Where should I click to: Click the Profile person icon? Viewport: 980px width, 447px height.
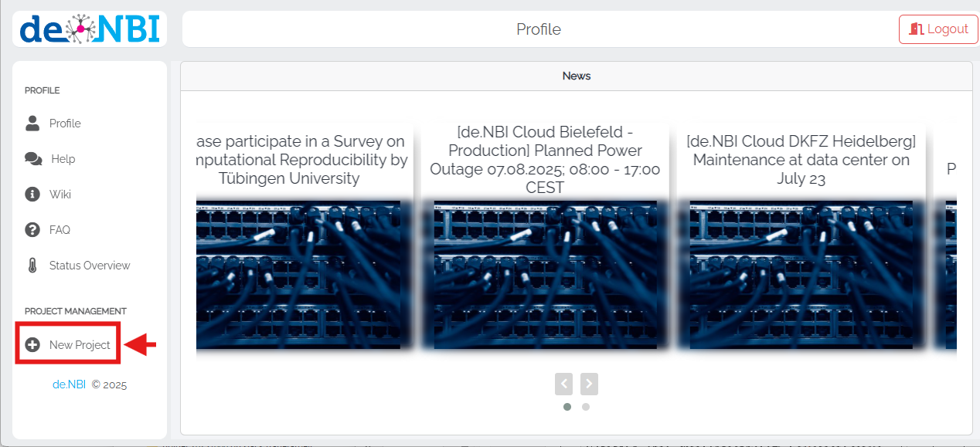coord(32,123)
